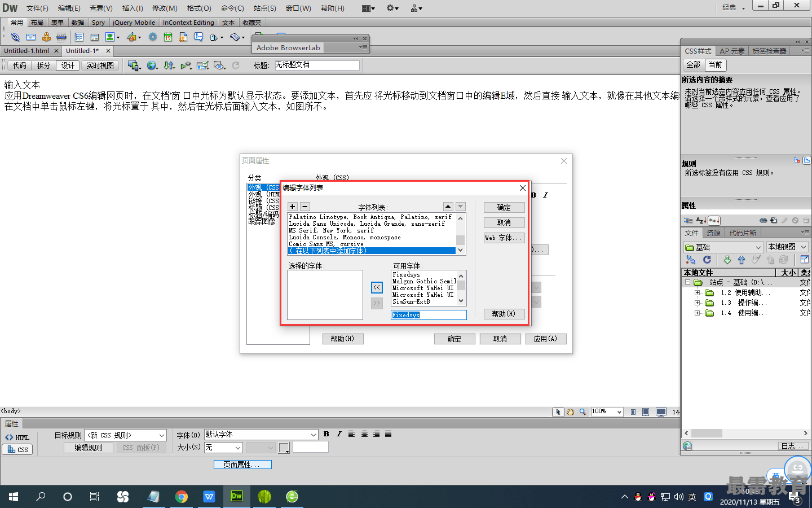This screenshot has height=508, width=812.
Task: Click the Date calendar insert icon
Action: click(168, 37)
